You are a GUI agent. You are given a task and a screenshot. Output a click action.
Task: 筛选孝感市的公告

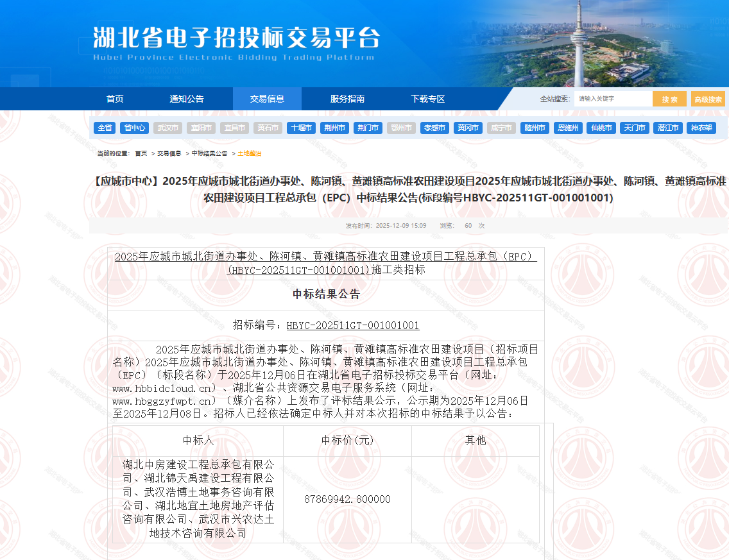434,128
